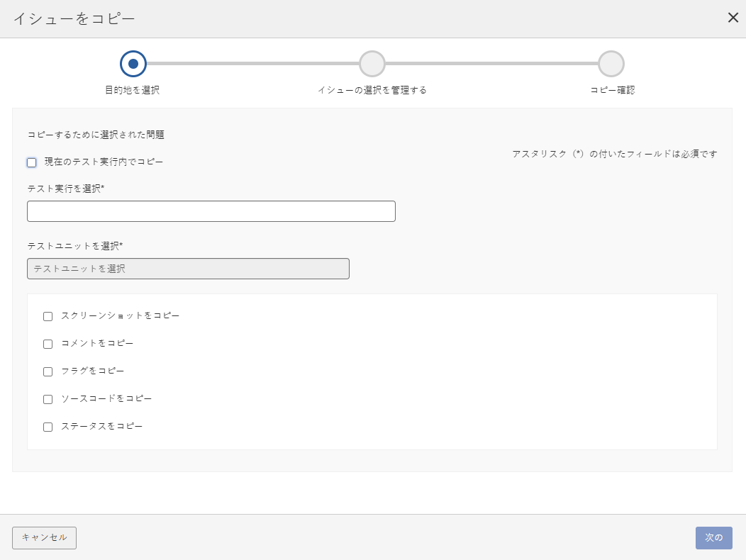This screenshot has width=746, height=560.
Task: Click the イシューをコピー dialog title
Action: (74, 18)
